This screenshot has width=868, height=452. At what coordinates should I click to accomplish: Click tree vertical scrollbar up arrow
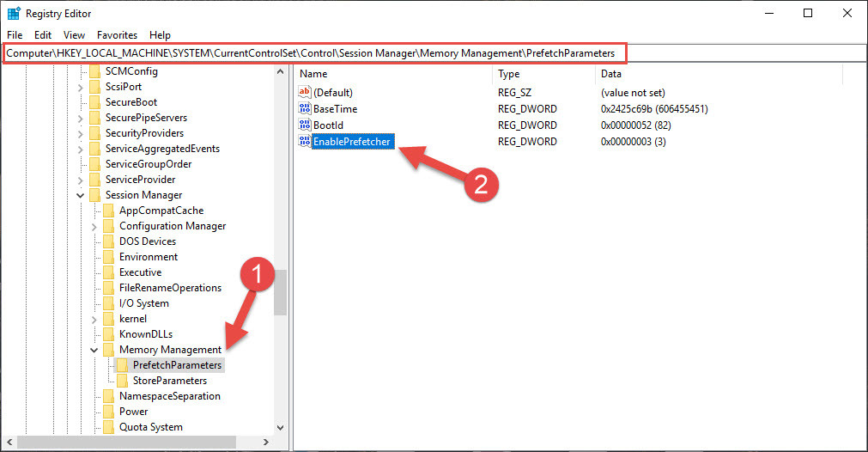pyautogui.click(x=280, y=71)
